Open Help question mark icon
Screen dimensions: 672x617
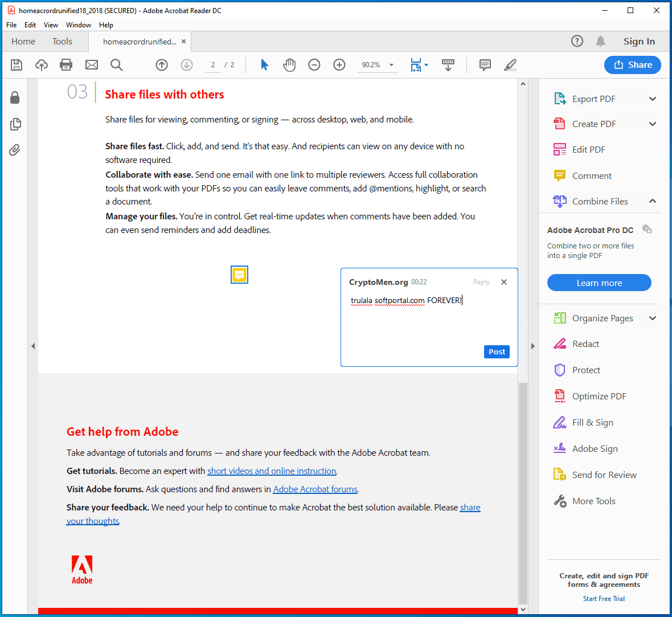pos(577,41)
